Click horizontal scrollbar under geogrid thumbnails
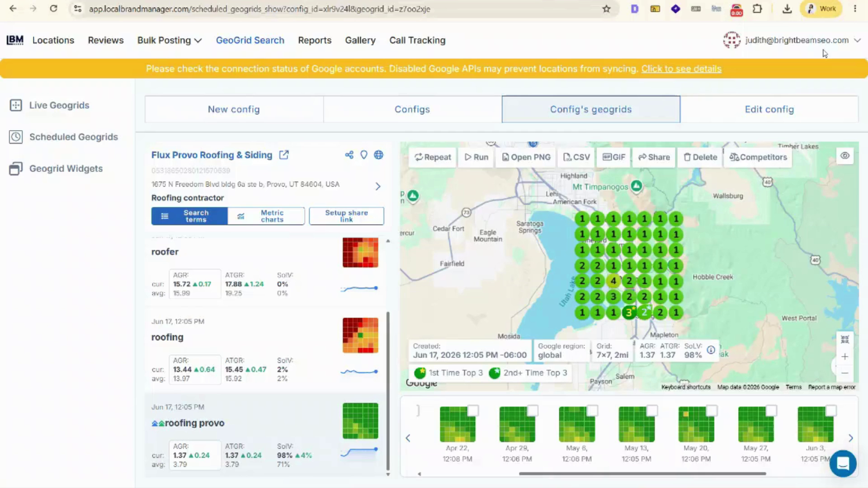This screenshot has width=868, height=488. click(x=642, y=474)
